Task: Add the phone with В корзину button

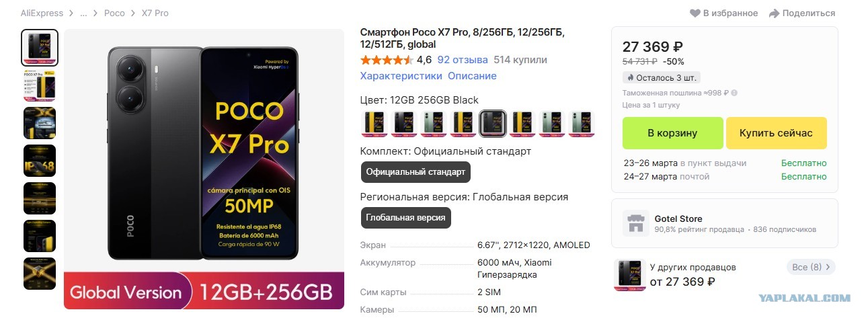Action: point(672,133)
